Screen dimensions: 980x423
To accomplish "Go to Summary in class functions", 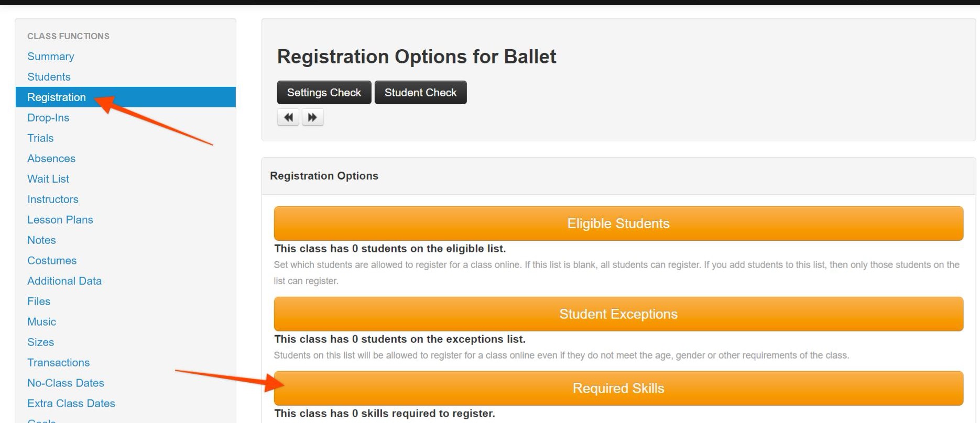I will (x=51, y=57).
